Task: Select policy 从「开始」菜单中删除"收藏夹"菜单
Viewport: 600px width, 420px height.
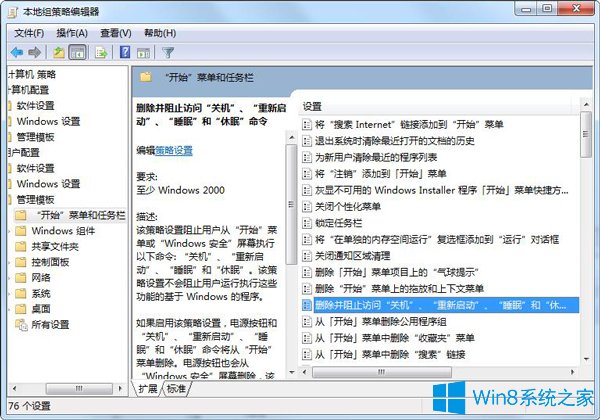Action: pos(388,338)
